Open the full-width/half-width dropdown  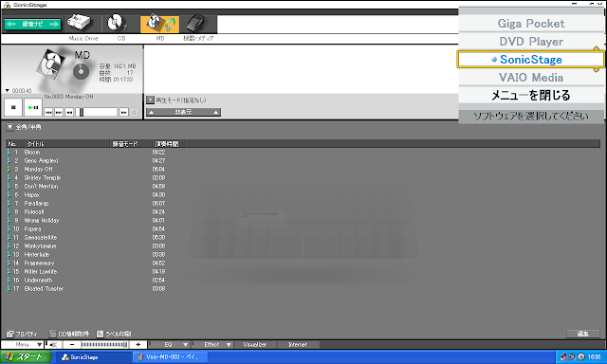click(x=9, y=127)
